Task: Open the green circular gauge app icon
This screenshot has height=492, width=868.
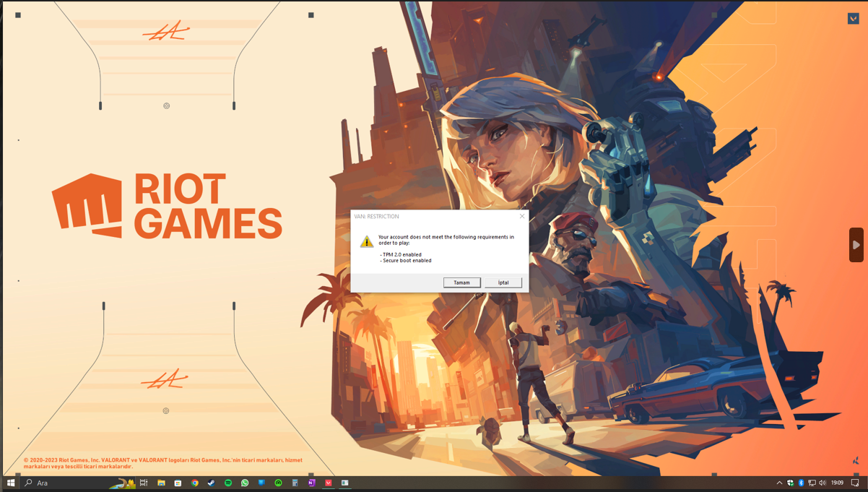Action: point(278,483)
